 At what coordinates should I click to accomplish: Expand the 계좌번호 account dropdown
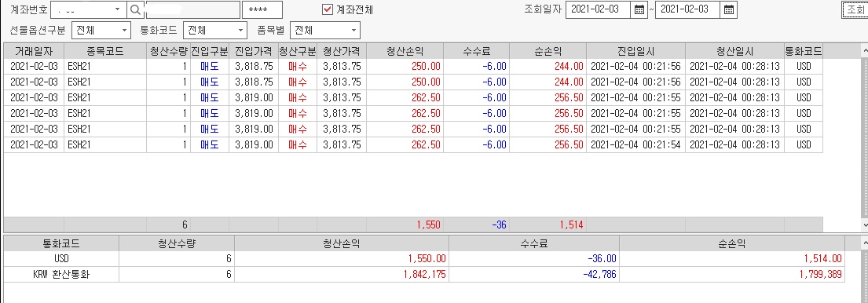tap(117, 9)
